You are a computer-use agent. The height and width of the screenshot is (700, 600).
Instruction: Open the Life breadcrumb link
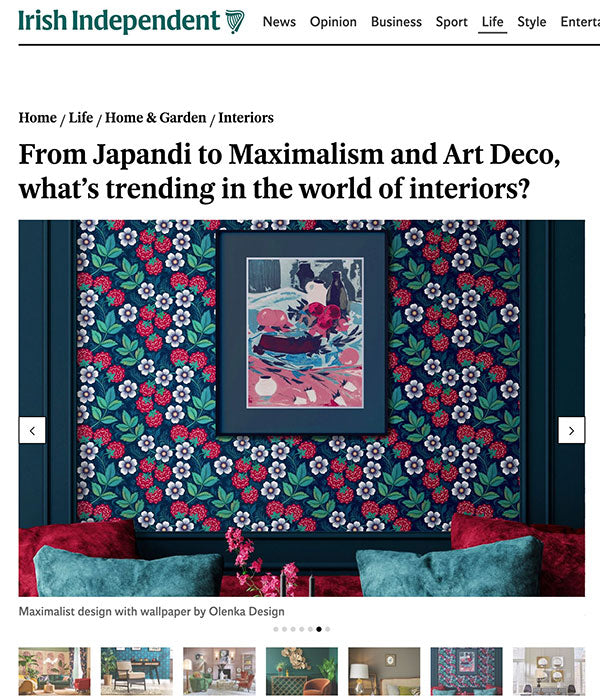81,117
